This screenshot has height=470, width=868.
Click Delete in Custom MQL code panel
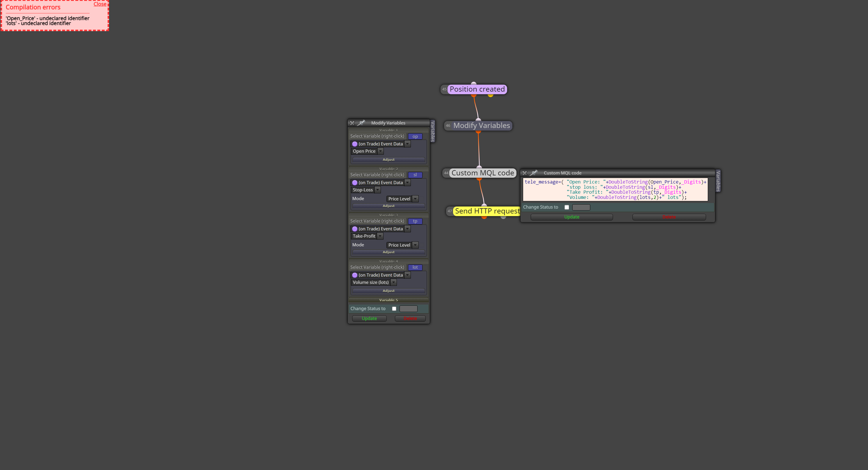coord(669,217)
